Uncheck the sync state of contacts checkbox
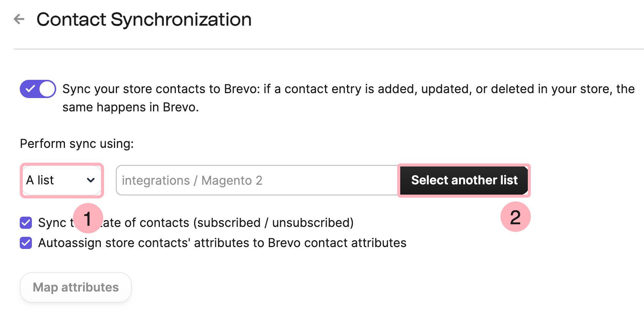644x317 pixels. click(x=26, y=223)
